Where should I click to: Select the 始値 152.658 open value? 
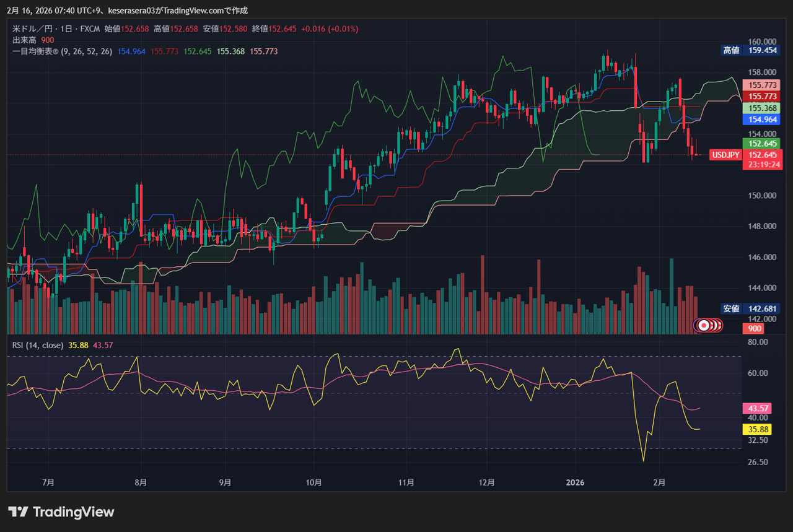coord(126,29)
